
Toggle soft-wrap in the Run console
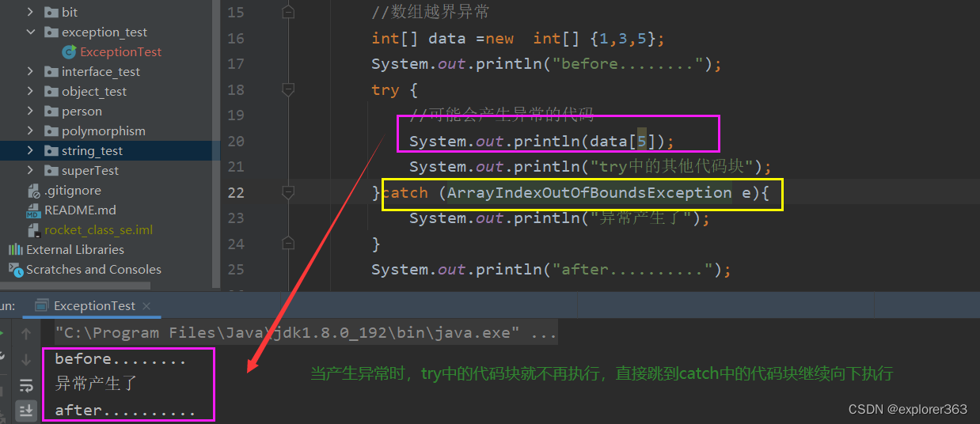(25, 385)
